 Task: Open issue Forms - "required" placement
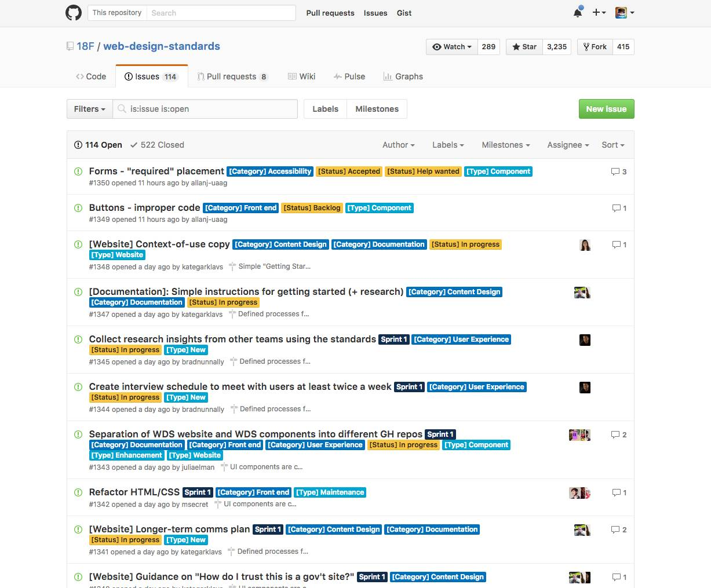(x=156, y=171)
